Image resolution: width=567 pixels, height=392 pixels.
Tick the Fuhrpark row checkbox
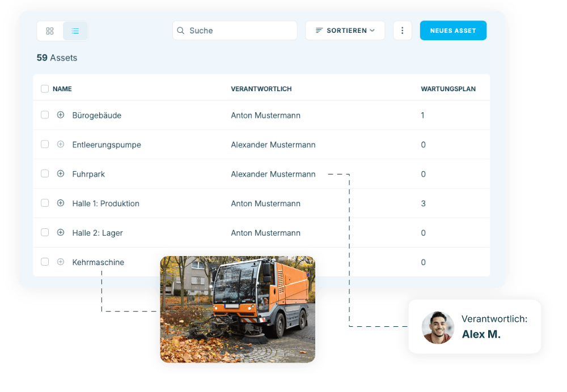click(45, 174)
